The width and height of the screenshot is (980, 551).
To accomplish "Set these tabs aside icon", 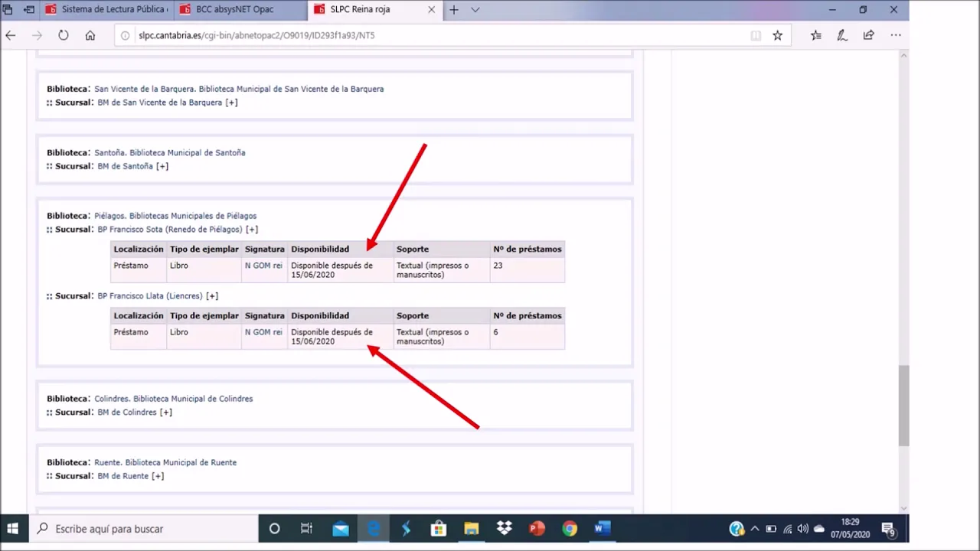I will (29, 10).
